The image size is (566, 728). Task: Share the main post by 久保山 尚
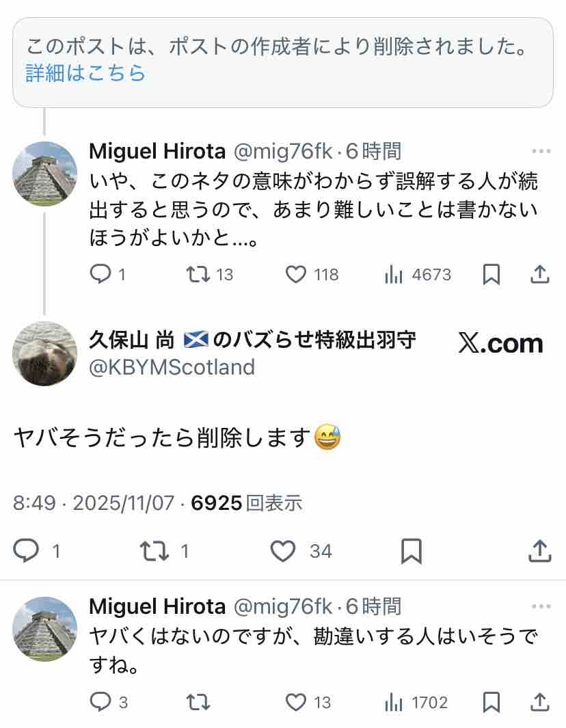pyautogui.click(x=539, y=551)
